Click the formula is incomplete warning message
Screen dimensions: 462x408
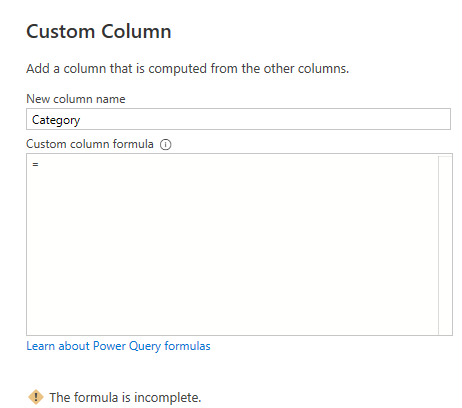tap(125, 397)
